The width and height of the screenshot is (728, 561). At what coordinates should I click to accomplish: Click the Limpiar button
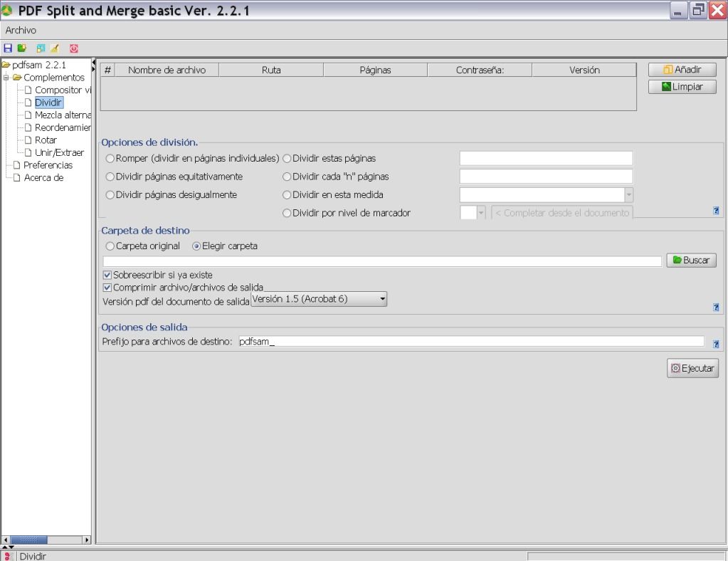pyautogui.click(x=682, y=87)
